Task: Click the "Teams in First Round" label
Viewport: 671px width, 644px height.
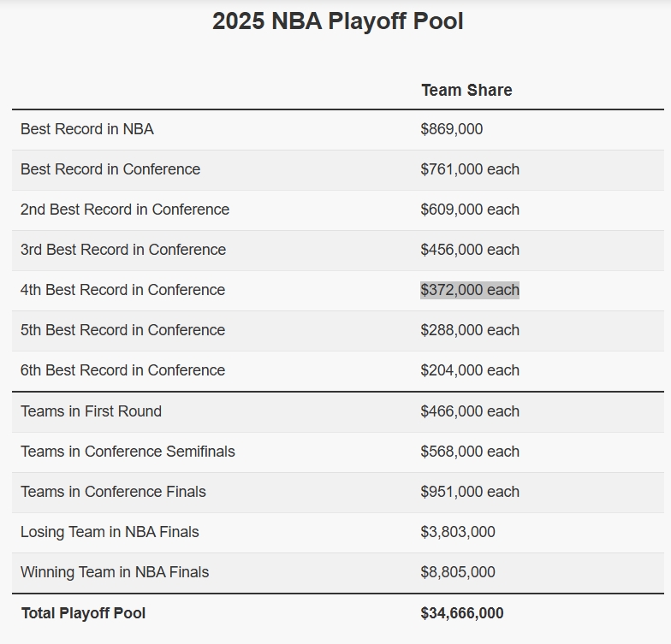Action: 91,411
